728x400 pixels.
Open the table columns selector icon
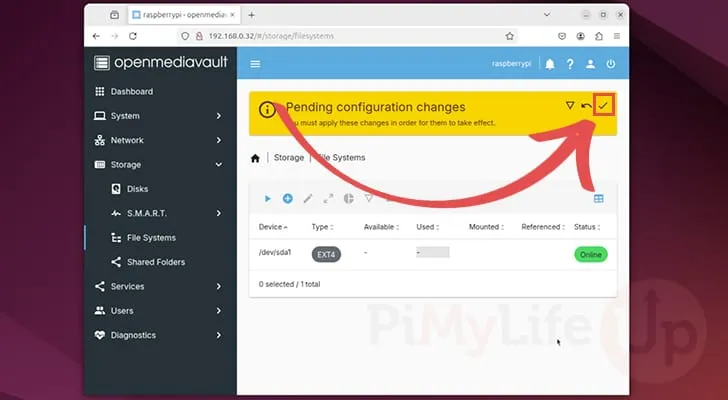pyautogui.click(x=599, y=199)
